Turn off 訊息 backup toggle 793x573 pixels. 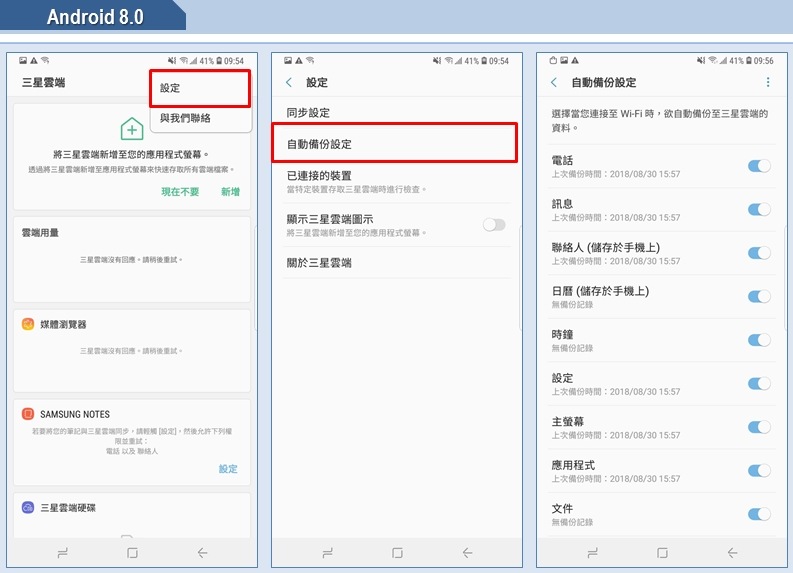[759, 209]
